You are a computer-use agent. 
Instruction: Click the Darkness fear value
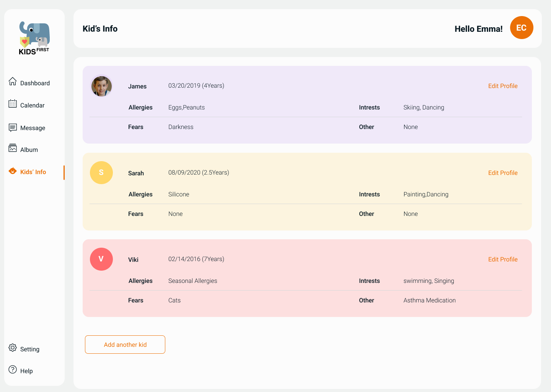pyautogui.click(x=181, y=127)
